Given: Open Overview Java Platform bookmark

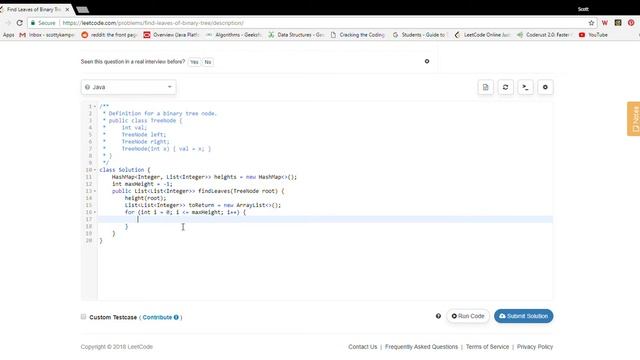Looking at the screenshot, I should 171,35.
